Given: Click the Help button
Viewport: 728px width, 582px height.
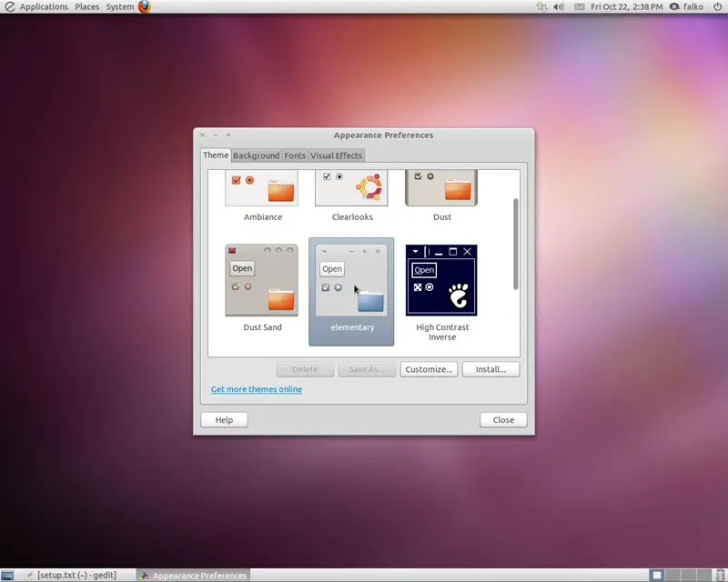Looking at the screenshot, I should click(x=224, y=420).
